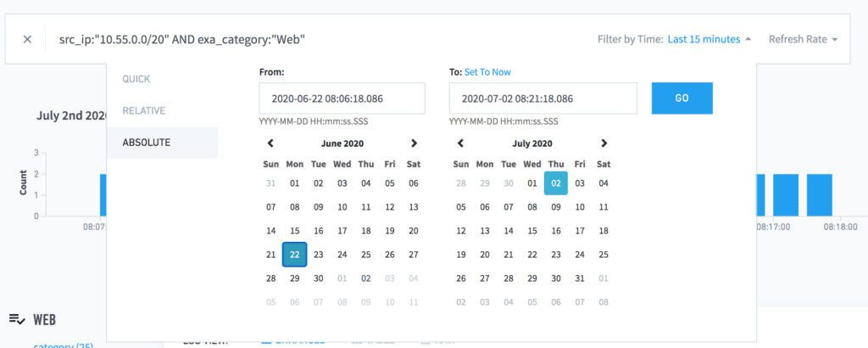Viewport: 868px width, 348px height.
Task: Click the From date input field
Action: (342, 98)
